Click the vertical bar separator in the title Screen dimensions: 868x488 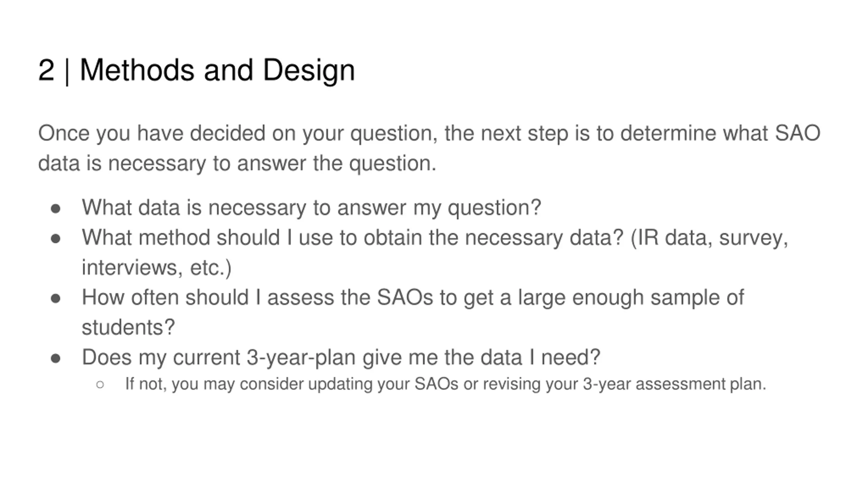(67, 72)
